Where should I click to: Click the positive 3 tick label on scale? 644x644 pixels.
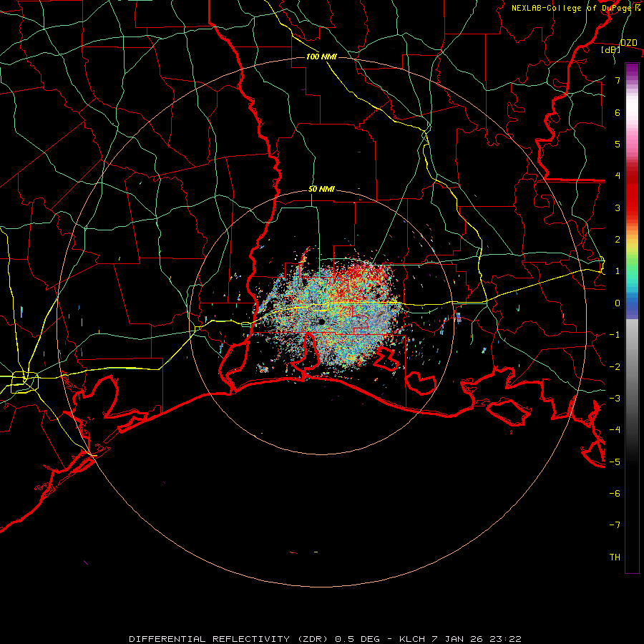pyautogui.click(x=618, y=208)
